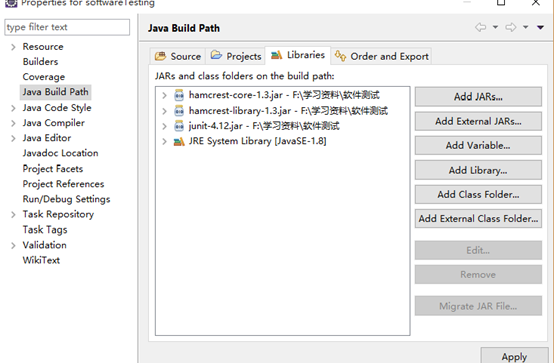Viewport: 554px width, 363px height.
Task: Select the hamcrest-library-1.3.jar row text
Action: 288,111
